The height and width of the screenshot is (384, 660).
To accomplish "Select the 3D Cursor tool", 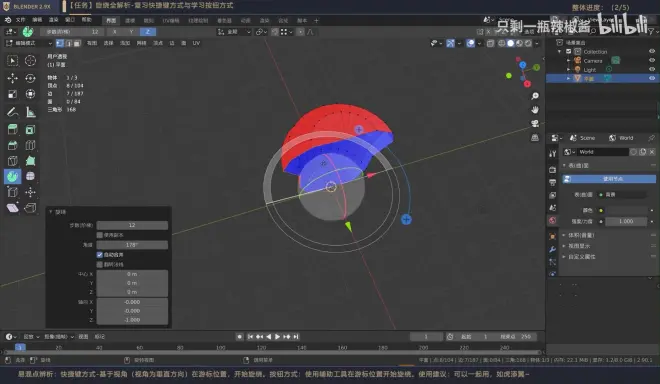I will [30, 61].
